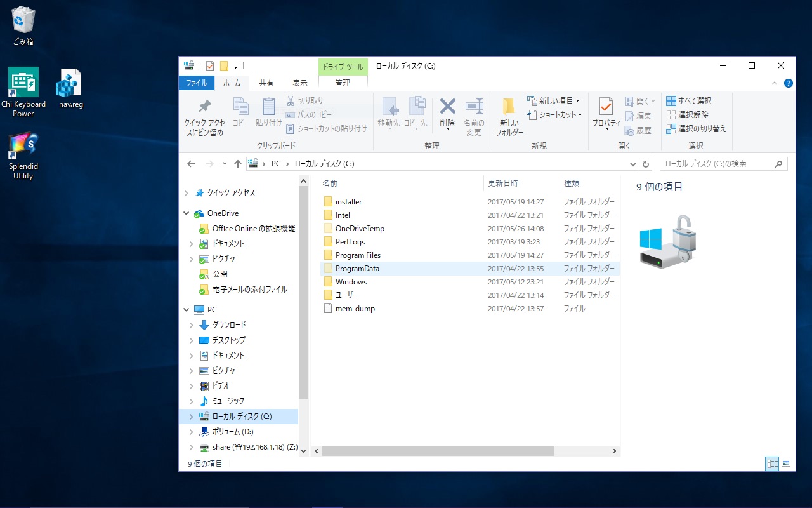
Task: Sort by the 種類 column header
Action: point(589,183)
